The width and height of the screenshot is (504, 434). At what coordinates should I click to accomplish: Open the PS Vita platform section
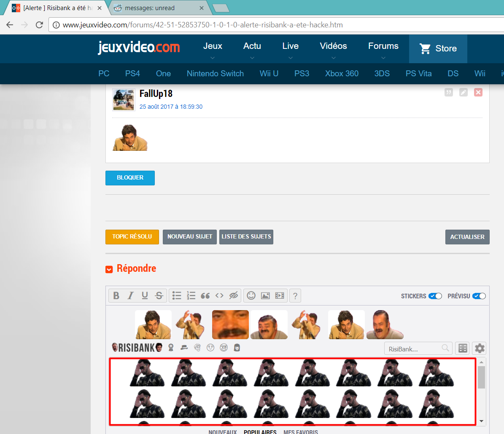[x=418, y=74]
